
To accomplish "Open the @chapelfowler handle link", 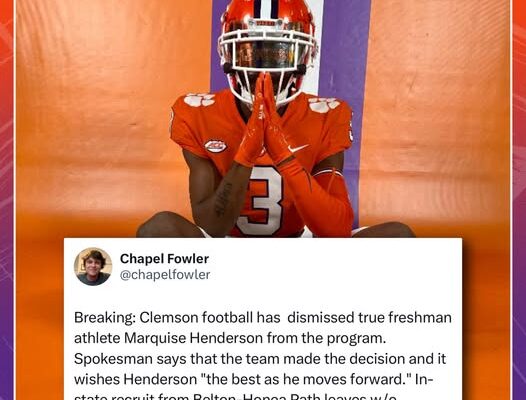I will (x=165, y=275).
